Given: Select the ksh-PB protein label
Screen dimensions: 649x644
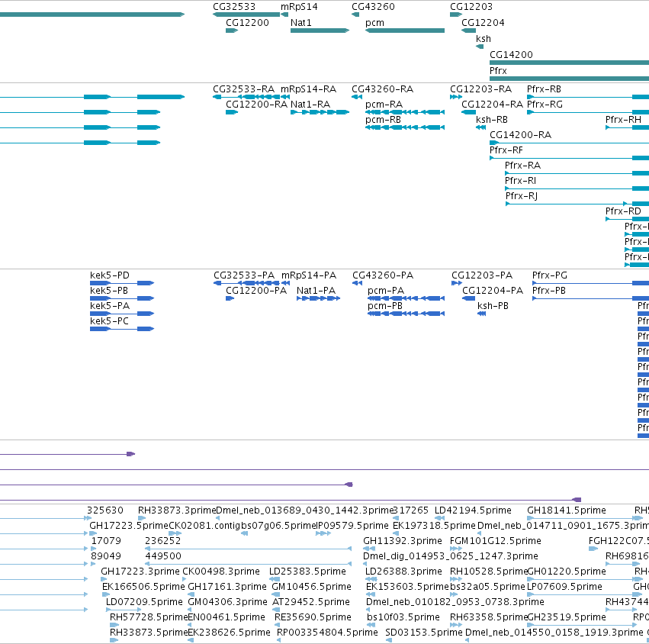Looking at the screenshot, I should pyautogui.click(x=493, y=306).
